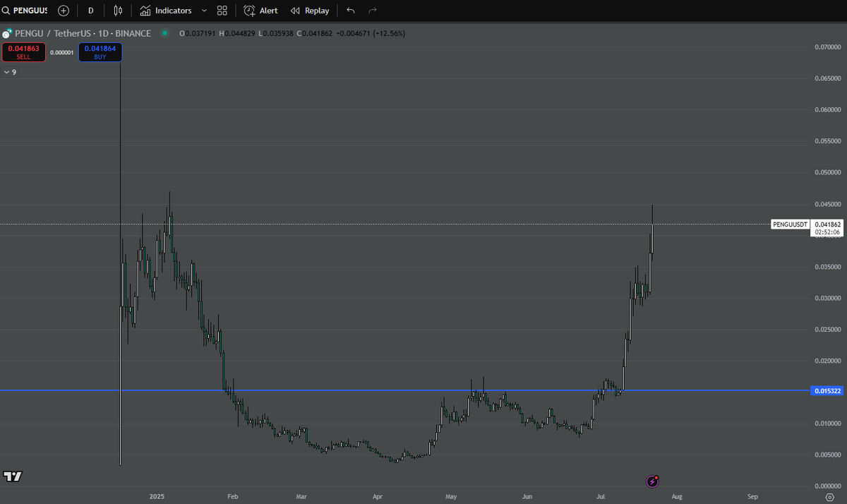Start bar Replay mode
Viewport: 847px width, 504px height.
click(310, 11)
